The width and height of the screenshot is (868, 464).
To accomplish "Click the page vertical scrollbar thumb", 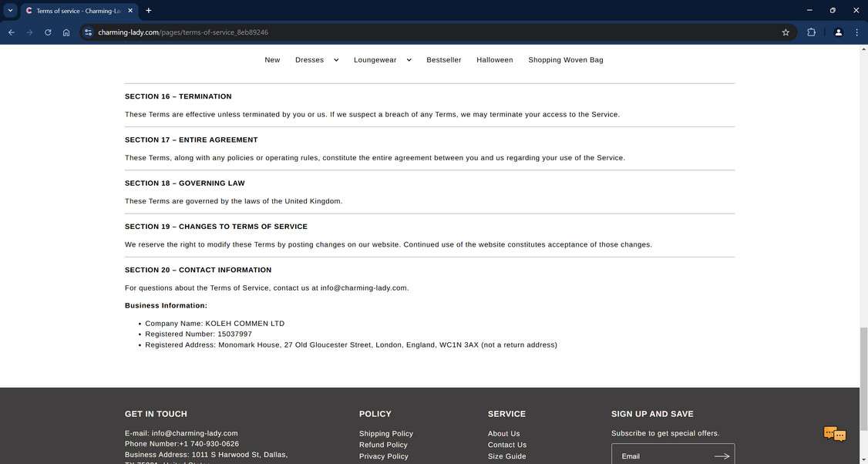I will 863,378.
